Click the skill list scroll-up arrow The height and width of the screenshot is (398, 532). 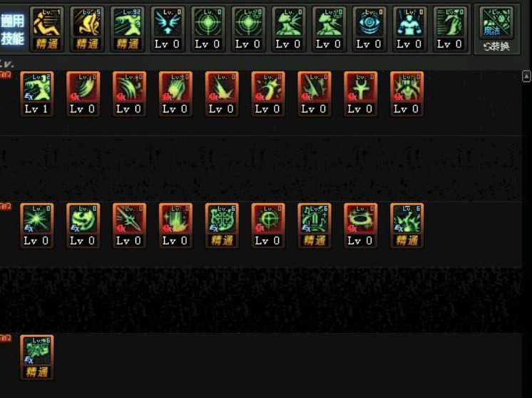526,76
